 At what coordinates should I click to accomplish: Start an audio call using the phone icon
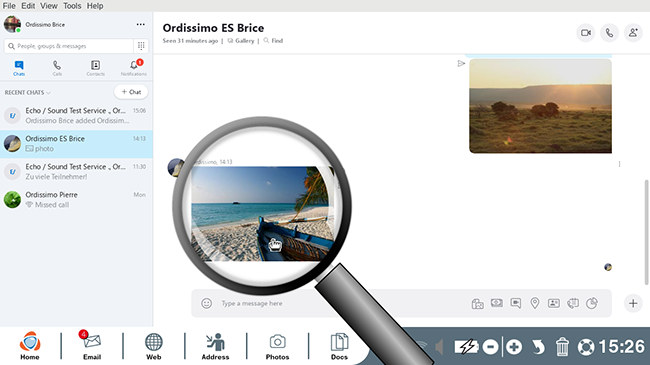609,33
